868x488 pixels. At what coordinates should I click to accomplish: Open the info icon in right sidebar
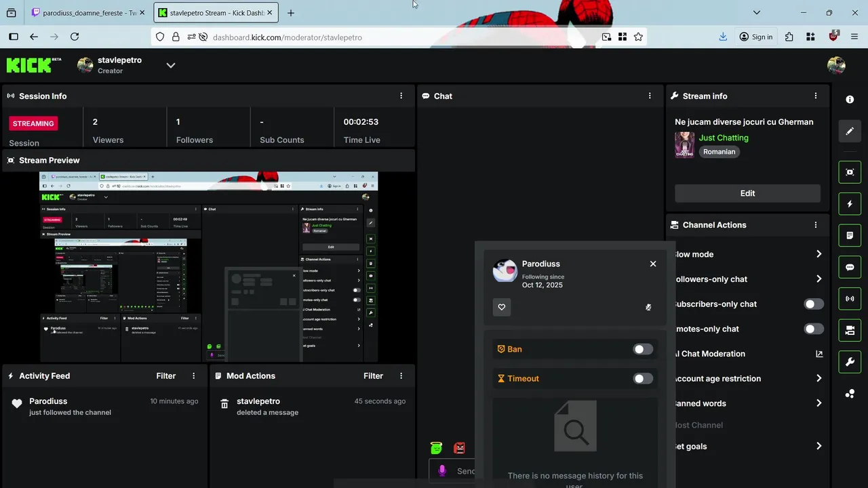click(x=850, y=100)
